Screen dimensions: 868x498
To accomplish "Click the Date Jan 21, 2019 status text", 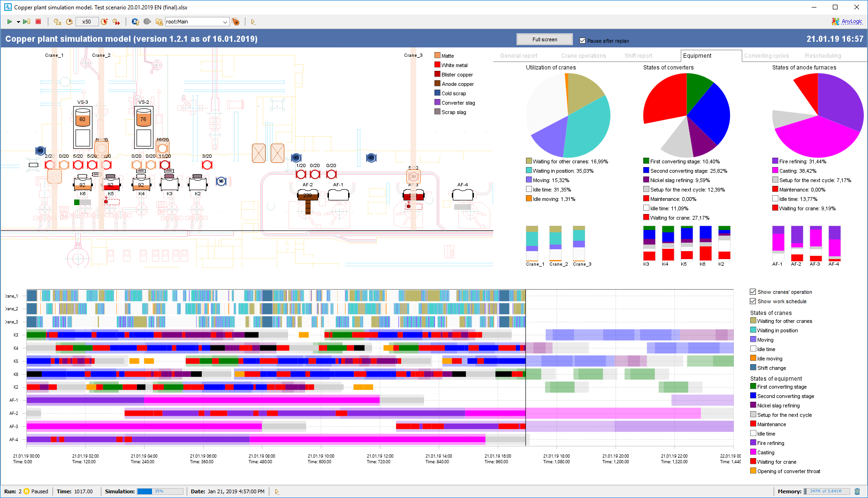I will [228, 491].
